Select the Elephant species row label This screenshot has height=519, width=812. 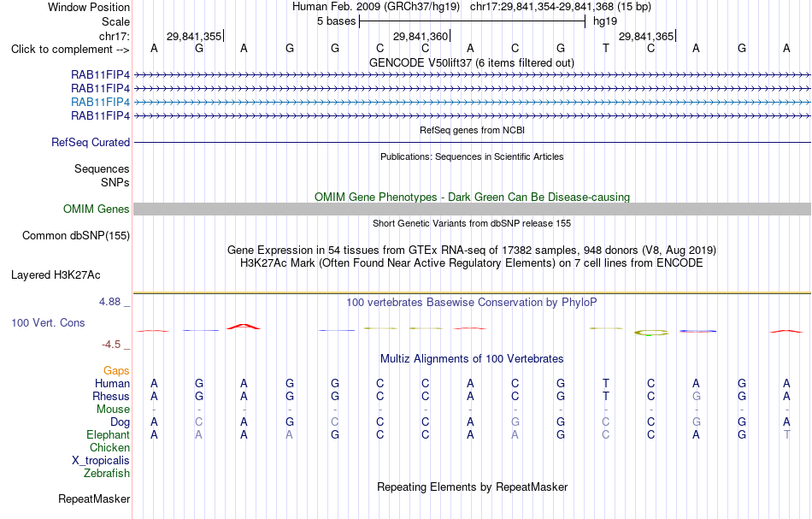click(x=108, y=435)
